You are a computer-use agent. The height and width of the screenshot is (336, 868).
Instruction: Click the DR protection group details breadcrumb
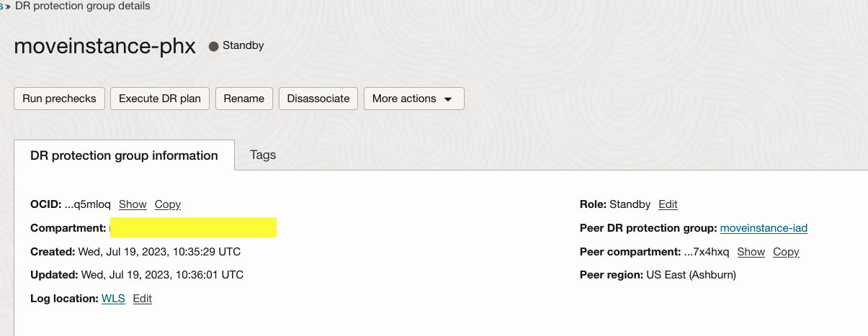click(83, 6)
